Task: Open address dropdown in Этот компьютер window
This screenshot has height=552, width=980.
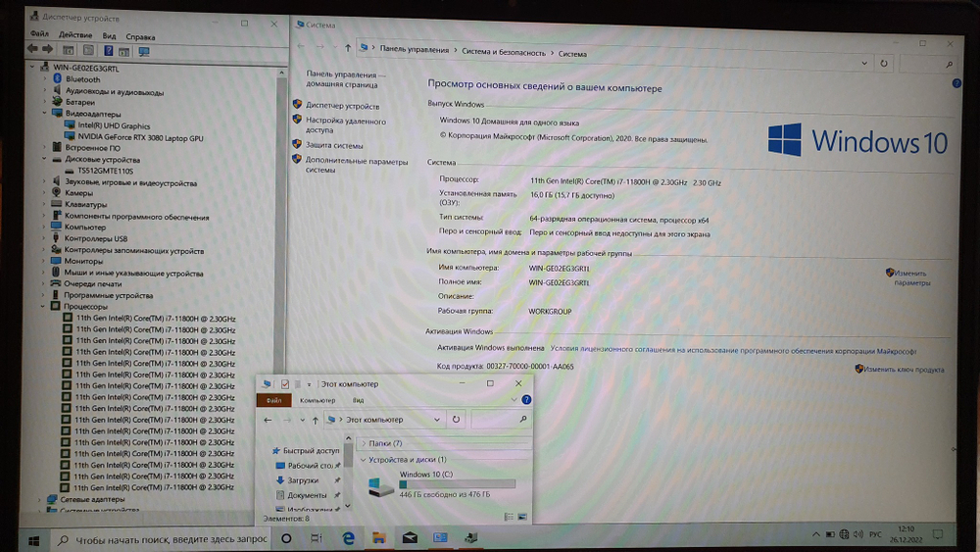Action: point(437,420)
